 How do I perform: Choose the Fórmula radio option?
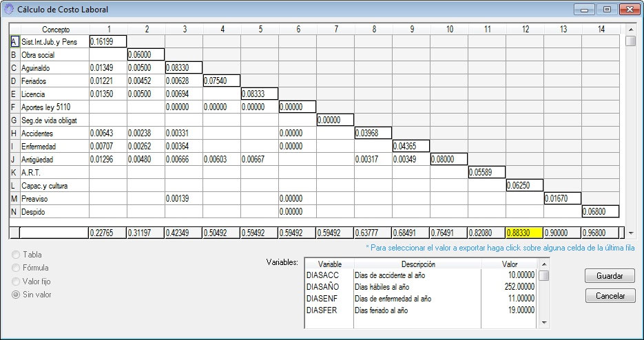click(x=17, y=268)
